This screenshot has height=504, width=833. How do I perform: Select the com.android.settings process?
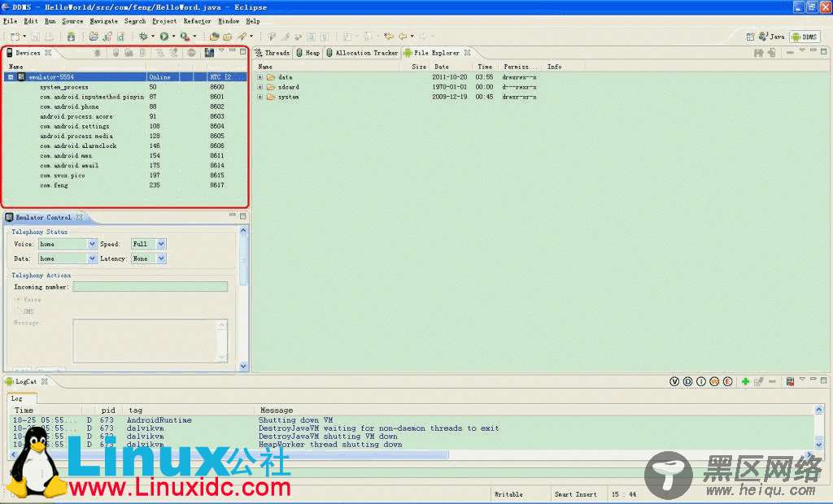[x=126, y=126]
